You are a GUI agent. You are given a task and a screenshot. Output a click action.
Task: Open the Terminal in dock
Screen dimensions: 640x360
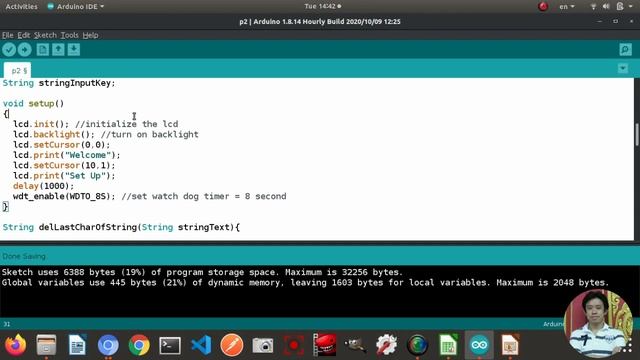(x=170, y=345)
